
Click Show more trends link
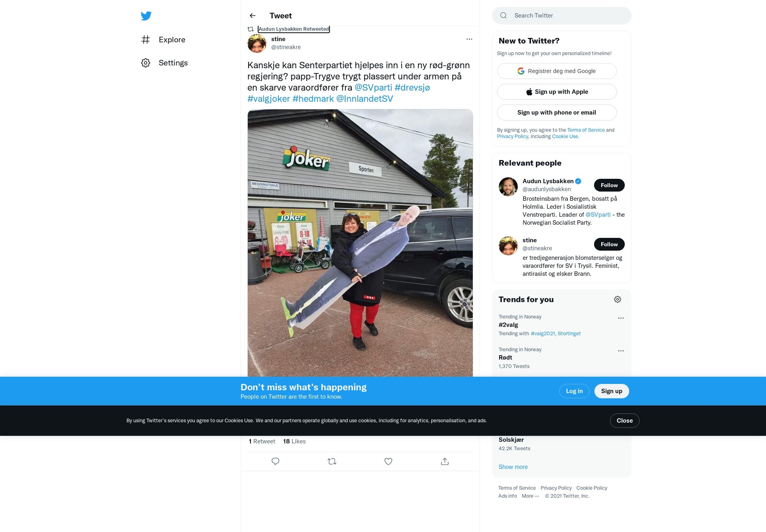pyautogui.click(x=513, y=467)
